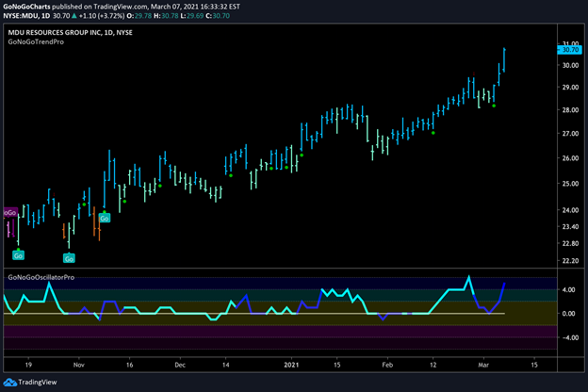Viewport: 588px width, 392px height.
Task: Click the oscillator 0.00 axis label
Action: coord(568,314)
